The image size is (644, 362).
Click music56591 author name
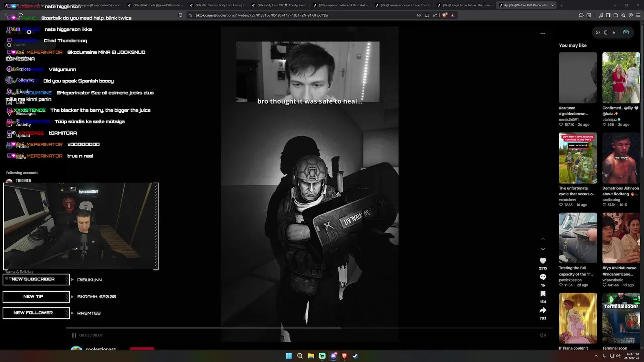pos(569,119)
